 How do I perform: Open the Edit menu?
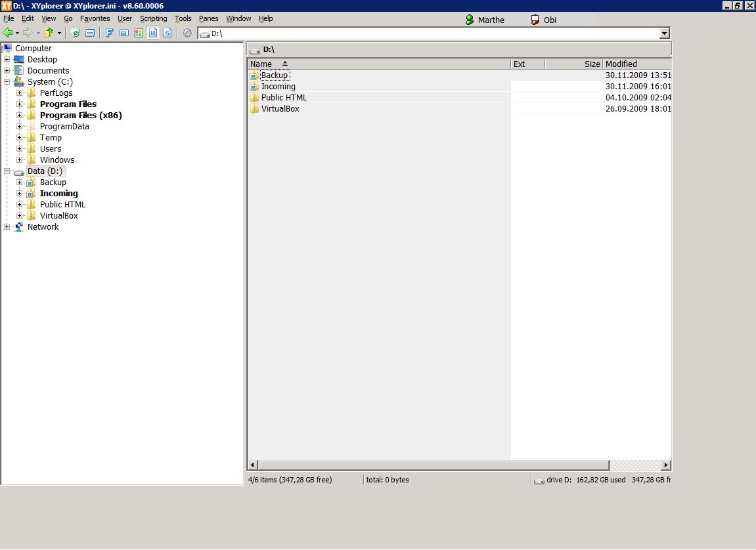28,18
